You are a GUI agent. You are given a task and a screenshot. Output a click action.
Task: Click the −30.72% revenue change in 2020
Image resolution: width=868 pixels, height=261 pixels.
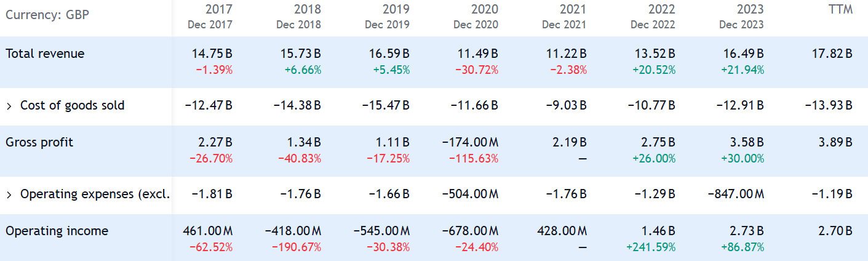(x=477, y=70)
